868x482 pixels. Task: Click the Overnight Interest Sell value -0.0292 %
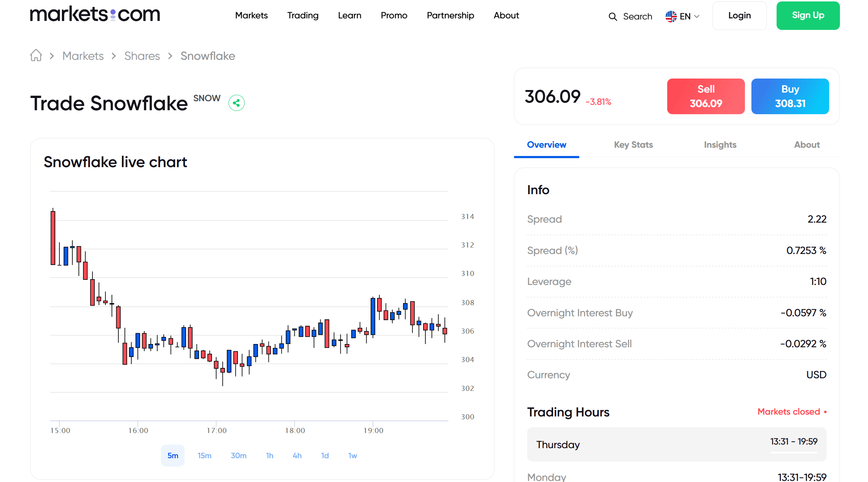(x=803, y=344)
